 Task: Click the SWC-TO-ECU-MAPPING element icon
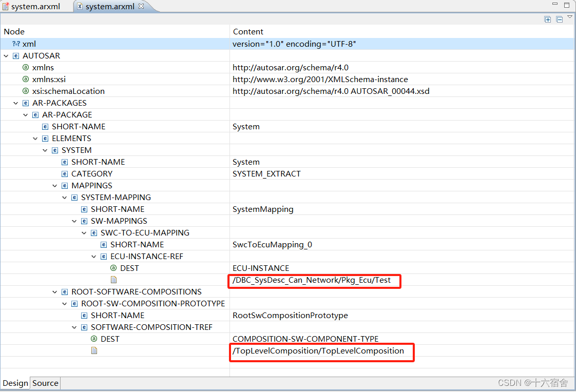93,233
